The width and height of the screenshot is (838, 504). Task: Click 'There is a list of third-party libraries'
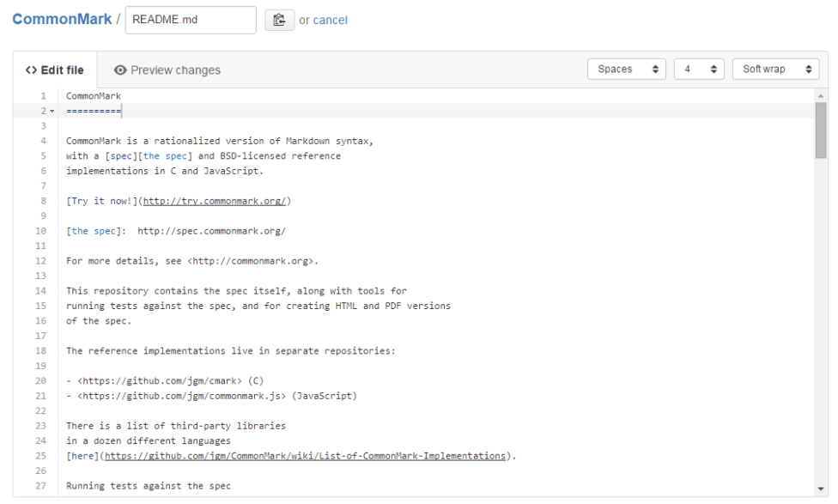click(176, 426)
